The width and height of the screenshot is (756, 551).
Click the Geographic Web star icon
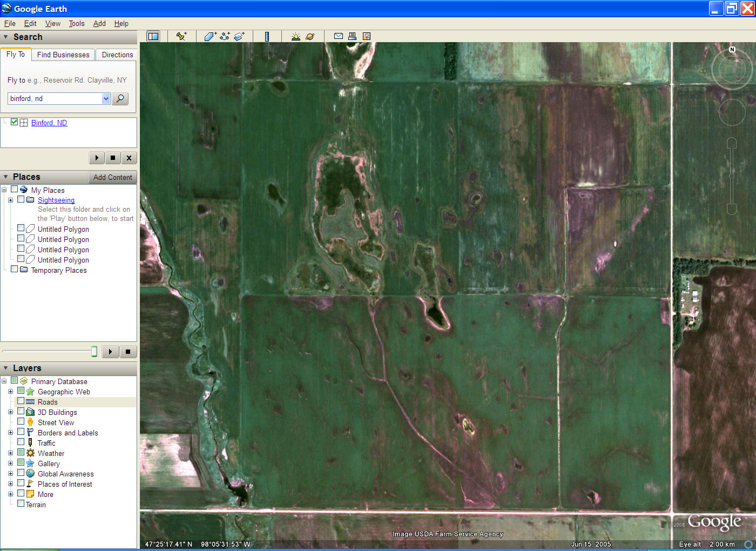tap(30, 392)
